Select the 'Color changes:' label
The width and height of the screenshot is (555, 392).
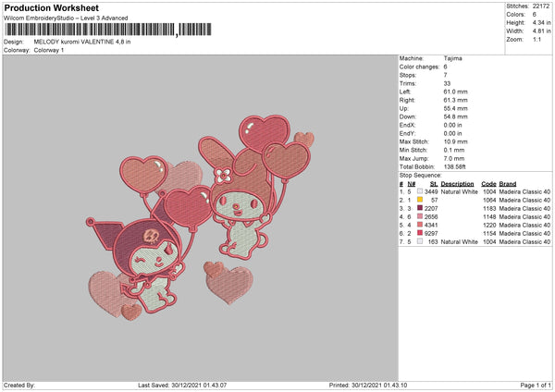pos(419,67)
